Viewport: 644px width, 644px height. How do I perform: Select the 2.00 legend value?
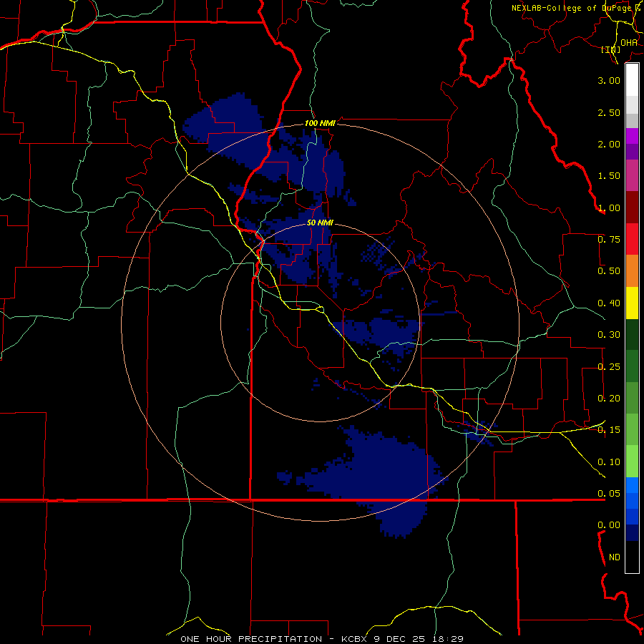coord(609,144)
